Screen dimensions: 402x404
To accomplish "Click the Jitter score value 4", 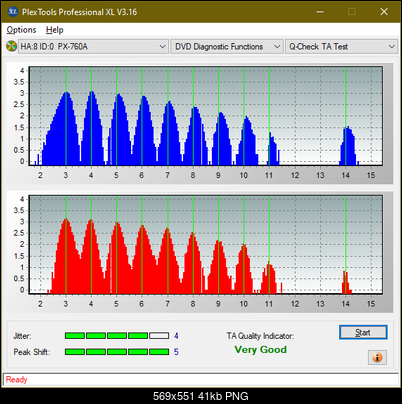I will 176,336.
